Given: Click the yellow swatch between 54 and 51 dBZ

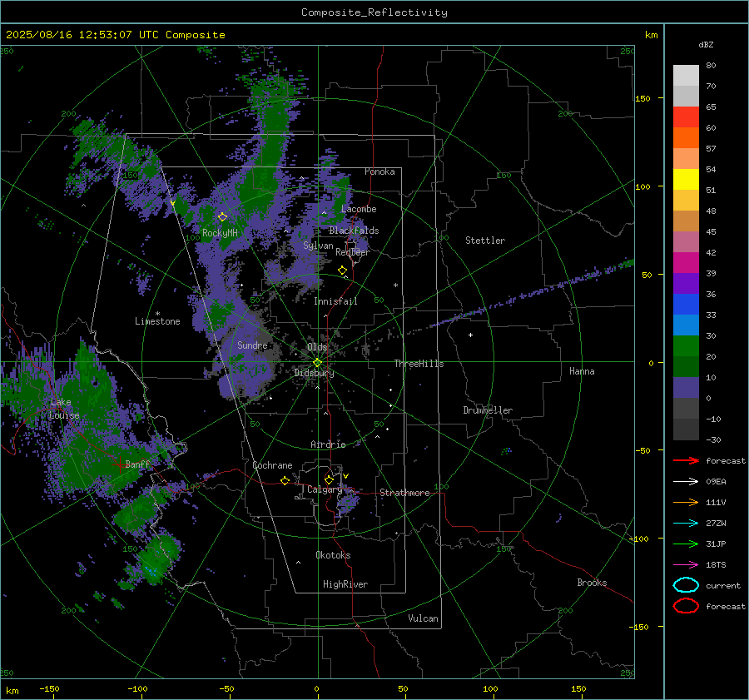Looking at the screenshot, I should tap(686, 180).
